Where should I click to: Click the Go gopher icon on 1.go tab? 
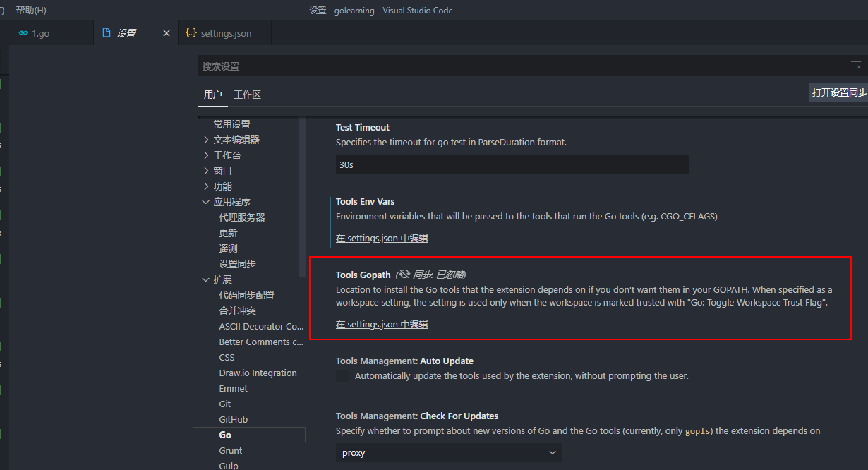(x=23, y=33)
